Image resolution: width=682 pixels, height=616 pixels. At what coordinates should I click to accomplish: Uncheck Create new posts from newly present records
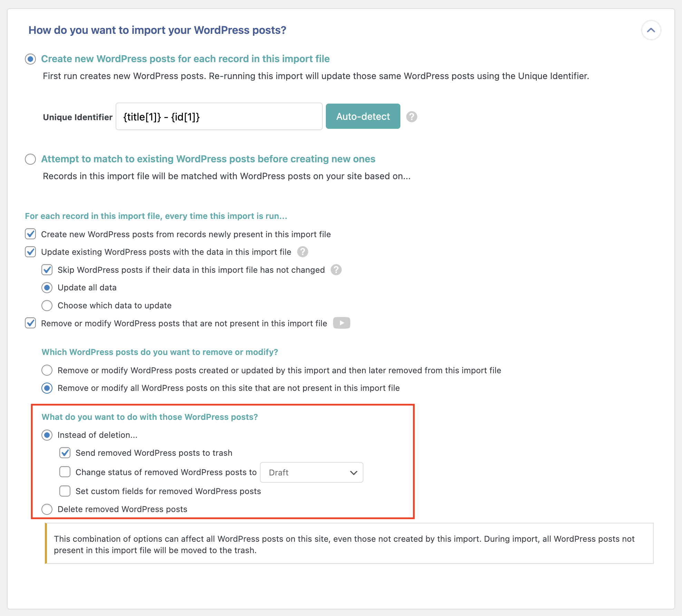click(x=30, y=234)
